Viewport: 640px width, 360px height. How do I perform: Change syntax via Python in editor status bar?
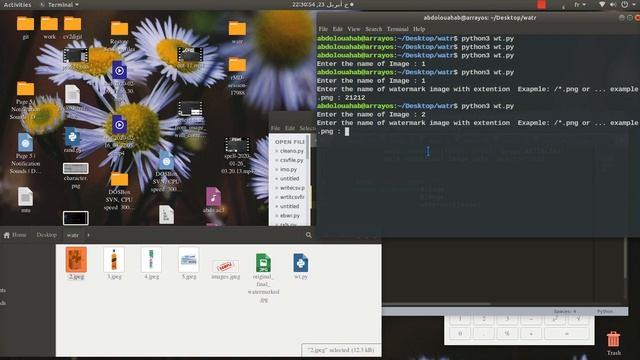(605, 311)
